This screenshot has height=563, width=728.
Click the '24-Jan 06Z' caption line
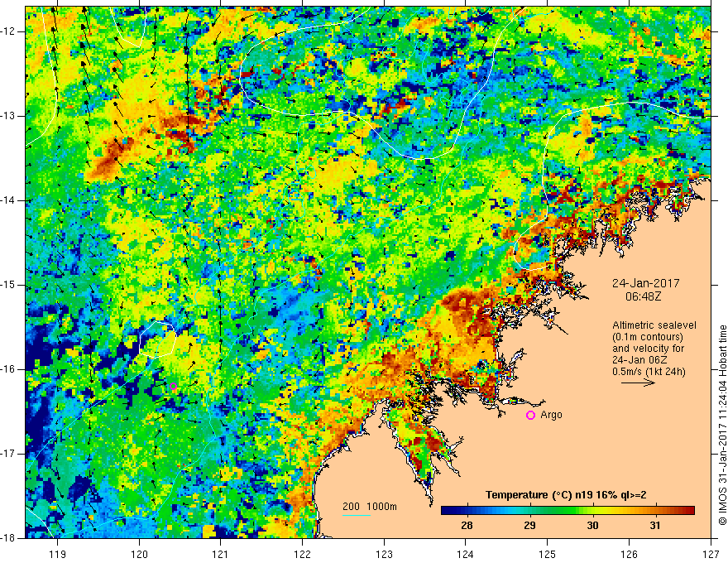click(x=639, y=360)
